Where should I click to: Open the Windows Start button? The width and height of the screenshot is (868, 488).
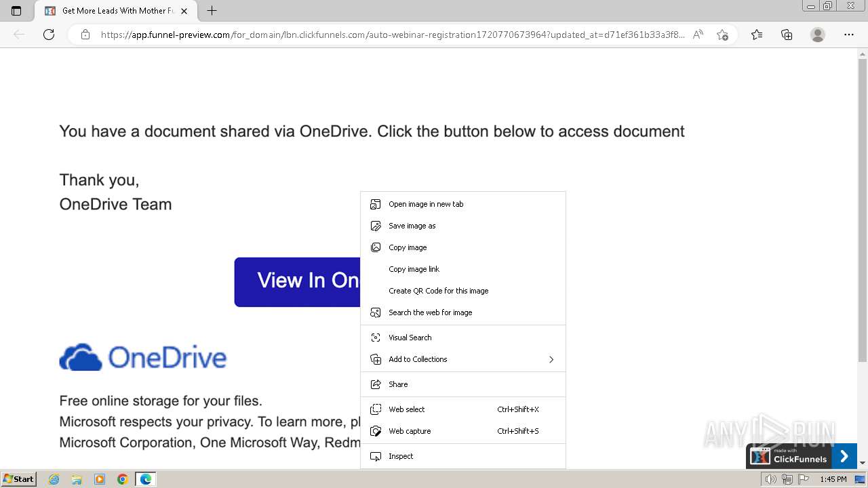coord(19,479)
